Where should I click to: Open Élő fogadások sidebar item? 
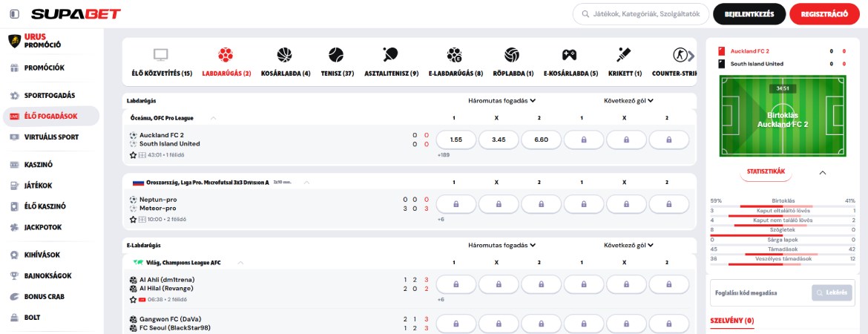point(51,117)
